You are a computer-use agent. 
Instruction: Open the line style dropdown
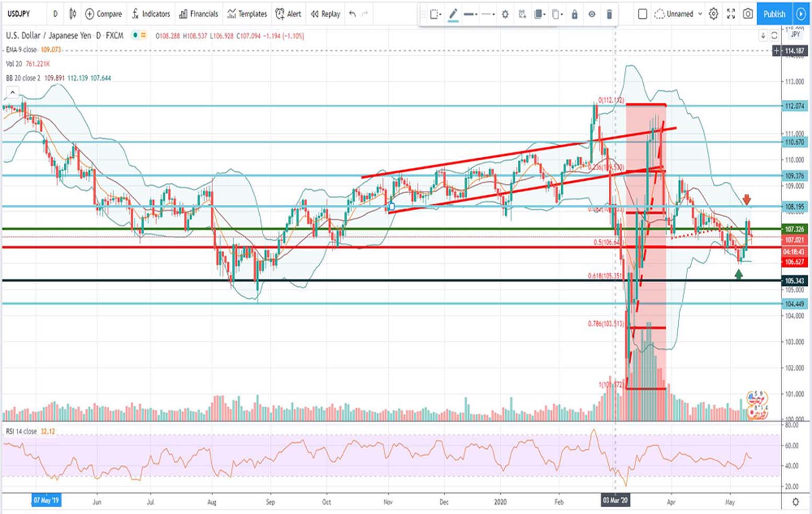click(488, 15)
